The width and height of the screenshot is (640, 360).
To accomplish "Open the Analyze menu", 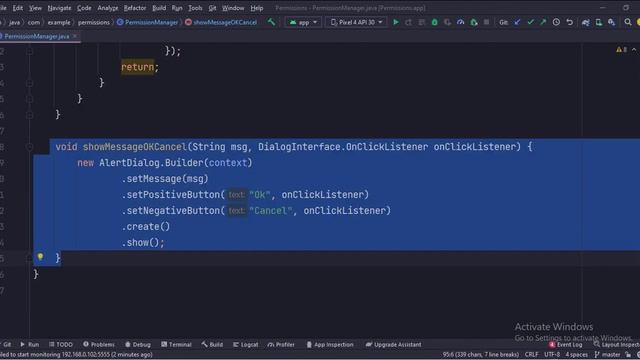I will [107, 8].
